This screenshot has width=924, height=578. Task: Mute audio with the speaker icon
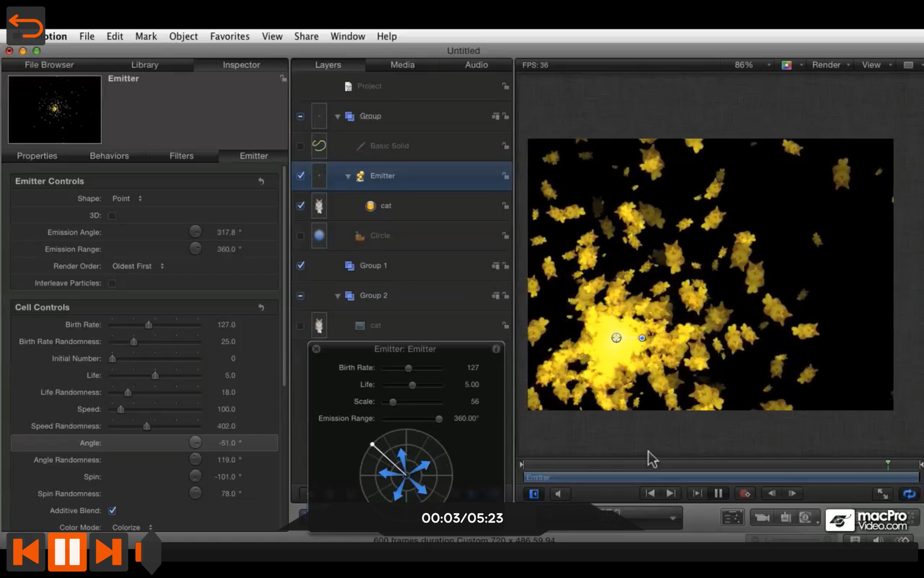(560, 494)
